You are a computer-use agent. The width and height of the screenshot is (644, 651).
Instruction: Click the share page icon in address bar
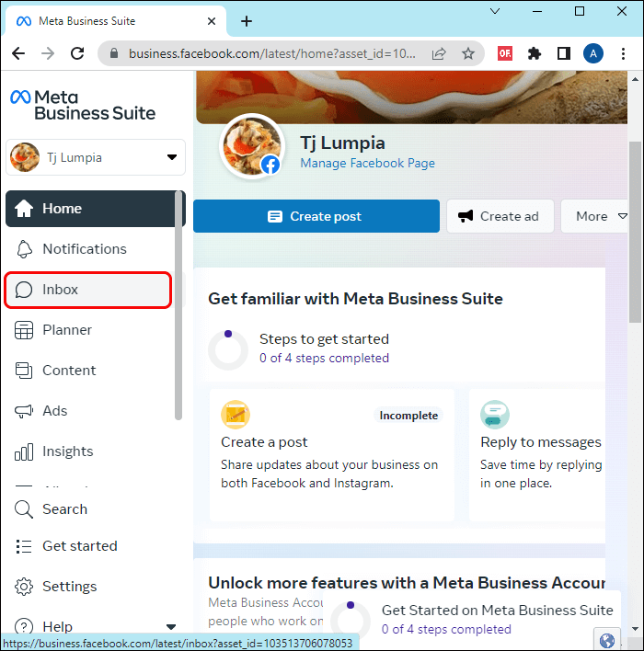439,53
